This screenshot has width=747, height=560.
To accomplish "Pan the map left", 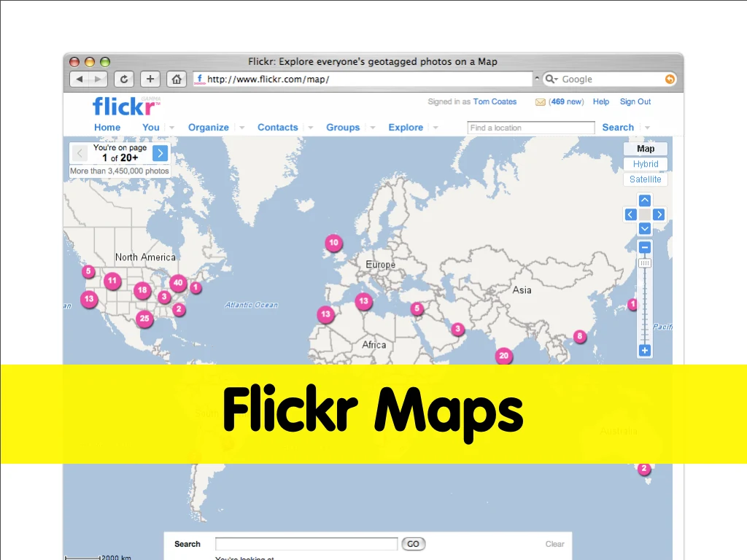I will [x=630, y=215].
